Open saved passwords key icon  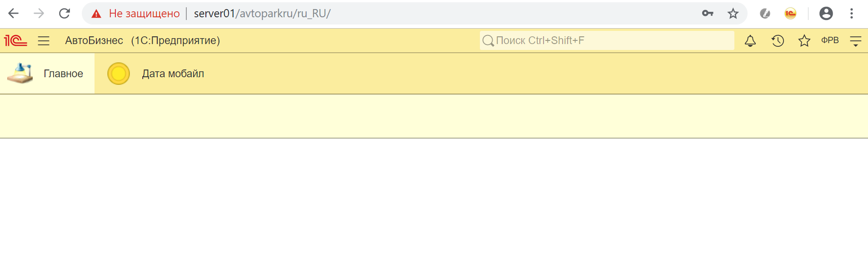point(708,14)
